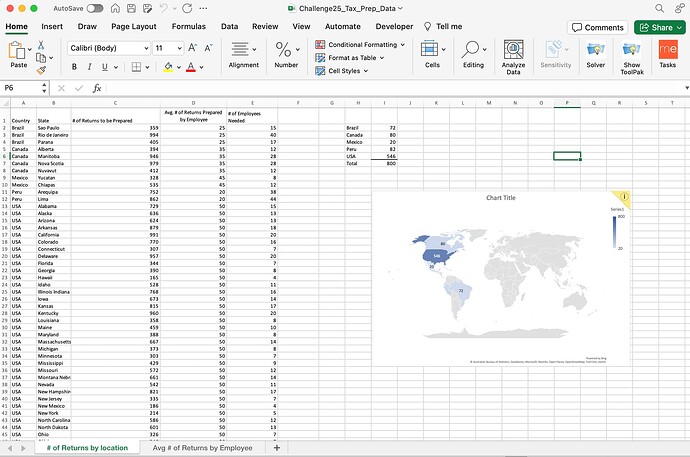Expand the fill color picker arrow
The height and width of the screenshot is (457, 690).
(179, 67)
